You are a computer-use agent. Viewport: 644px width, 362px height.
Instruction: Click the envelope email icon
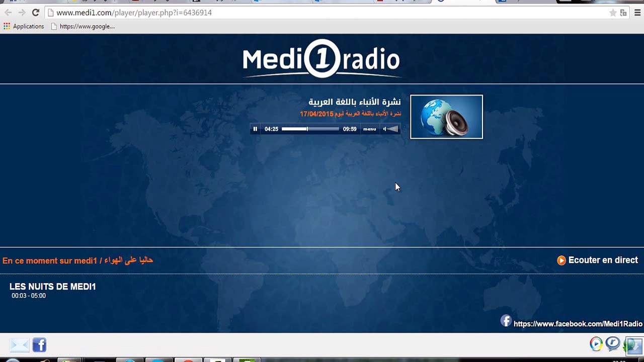point(20,345)
